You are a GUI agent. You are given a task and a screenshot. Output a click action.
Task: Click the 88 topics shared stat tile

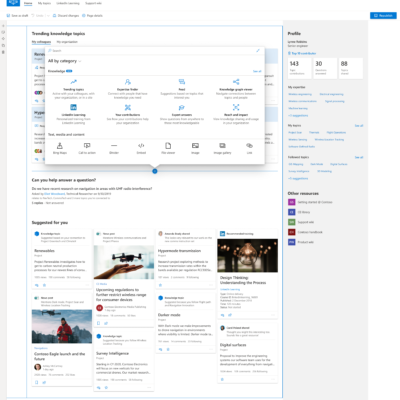(351, 68)
